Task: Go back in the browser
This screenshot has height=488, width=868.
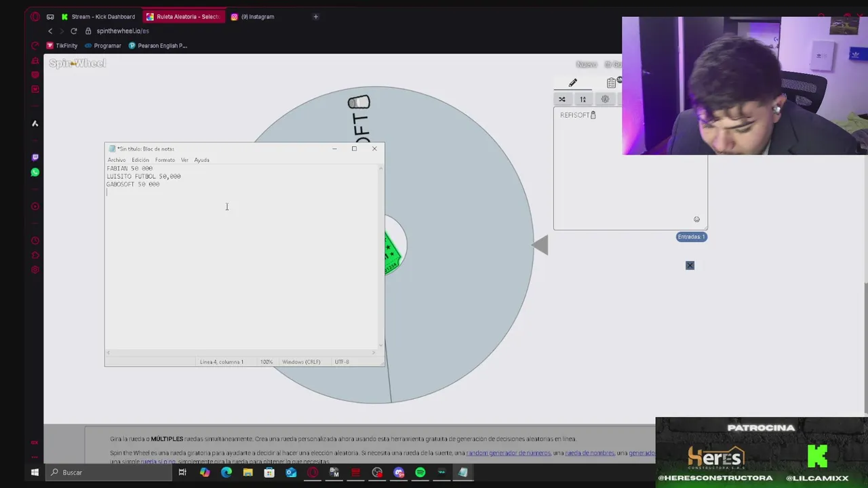Action: coord(50,31)
